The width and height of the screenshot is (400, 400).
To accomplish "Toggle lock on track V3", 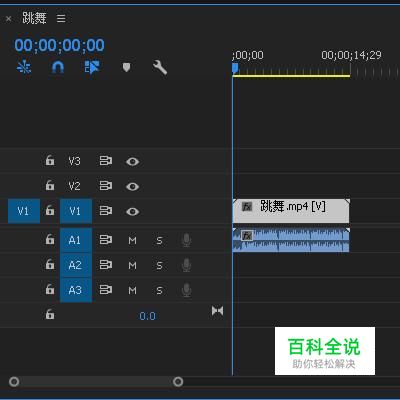I will pos(50,160).
